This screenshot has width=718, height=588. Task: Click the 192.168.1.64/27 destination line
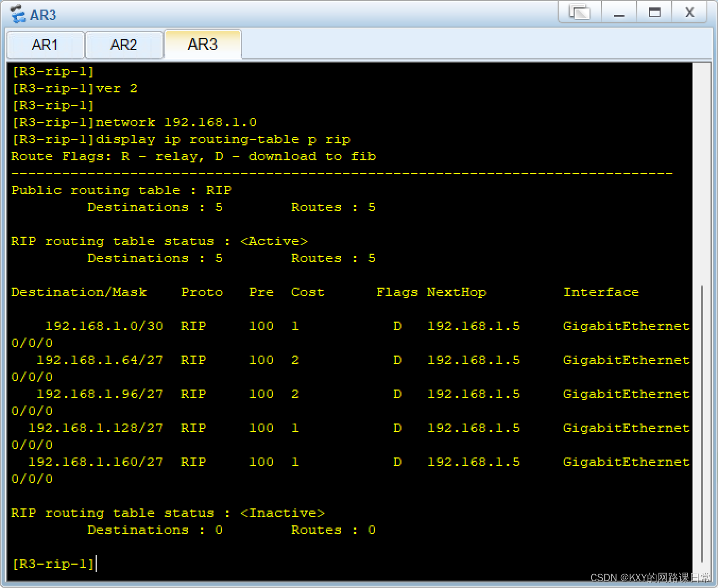100,360
